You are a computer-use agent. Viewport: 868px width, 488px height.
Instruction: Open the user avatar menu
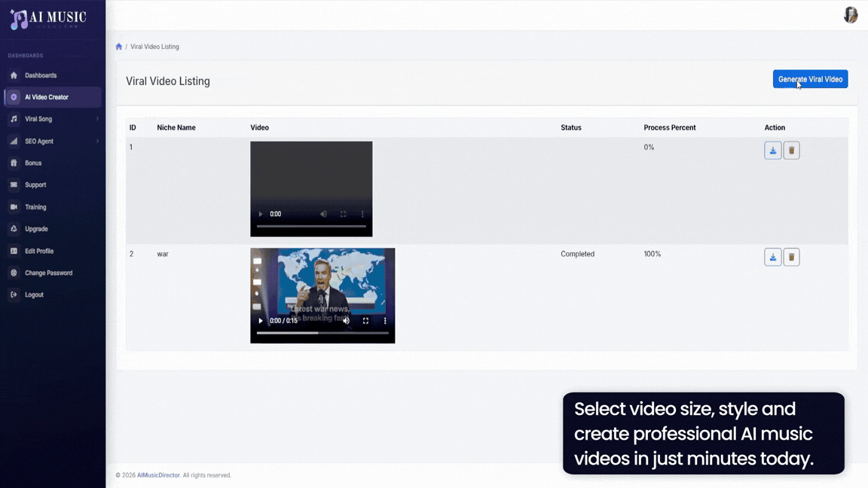(x=850, y=15)
